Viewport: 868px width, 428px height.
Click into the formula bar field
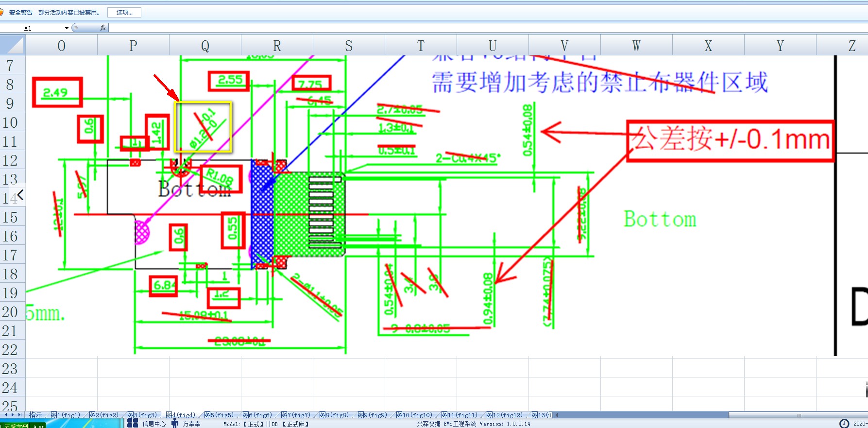point(488,28)
